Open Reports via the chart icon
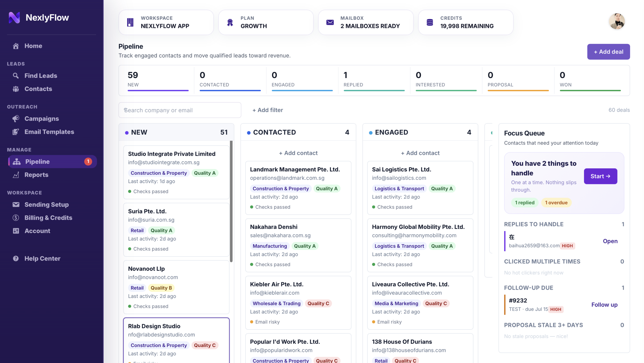 (16, 175)
